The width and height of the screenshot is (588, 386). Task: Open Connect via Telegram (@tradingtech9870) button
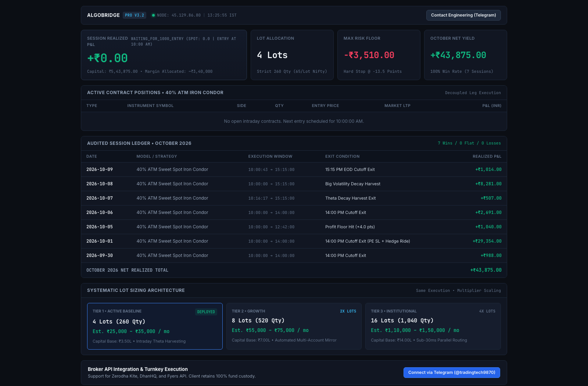click(452, 372)
